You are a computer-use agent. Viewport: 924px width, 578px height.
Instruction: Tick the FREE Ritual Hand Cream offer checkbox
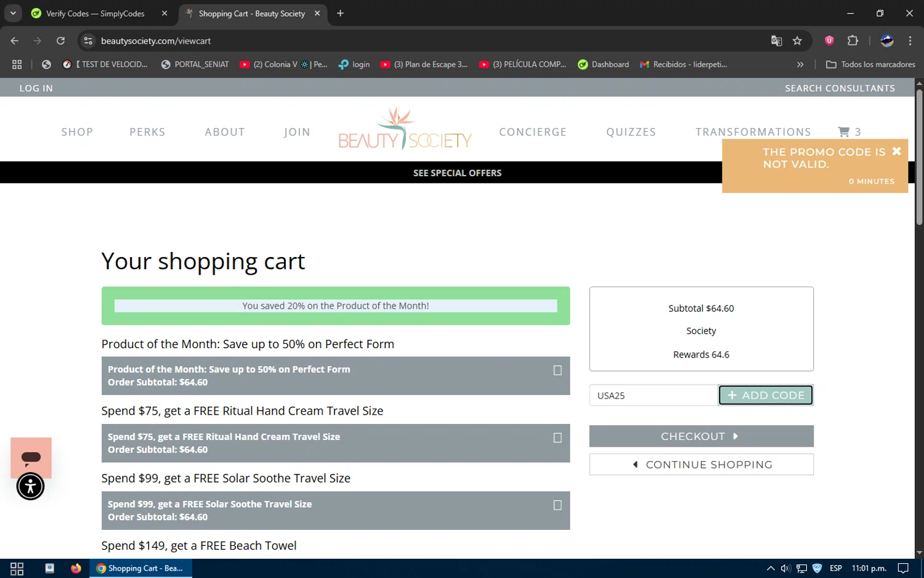tap(557, 438)
